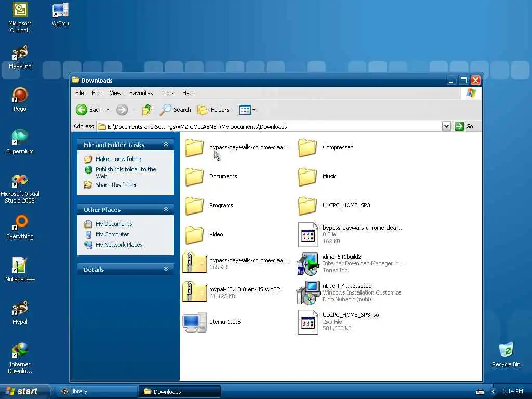Image resolution: width=532 pixels, height=399 pixels.
Task: Select the Supermium desktop shortcut
Action: pyautogui.click(x=20, y=141)
